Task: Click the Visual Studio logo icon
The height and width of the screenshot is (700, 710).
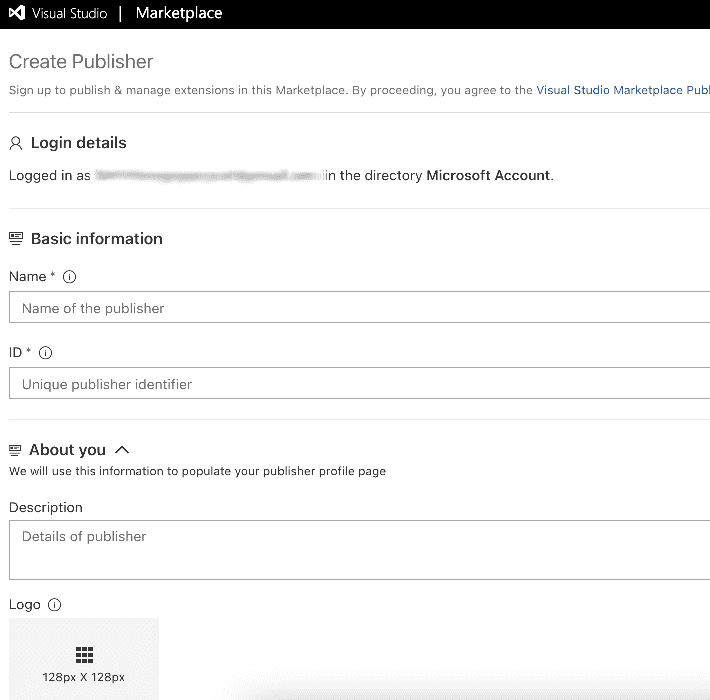Action: point(17,13)
